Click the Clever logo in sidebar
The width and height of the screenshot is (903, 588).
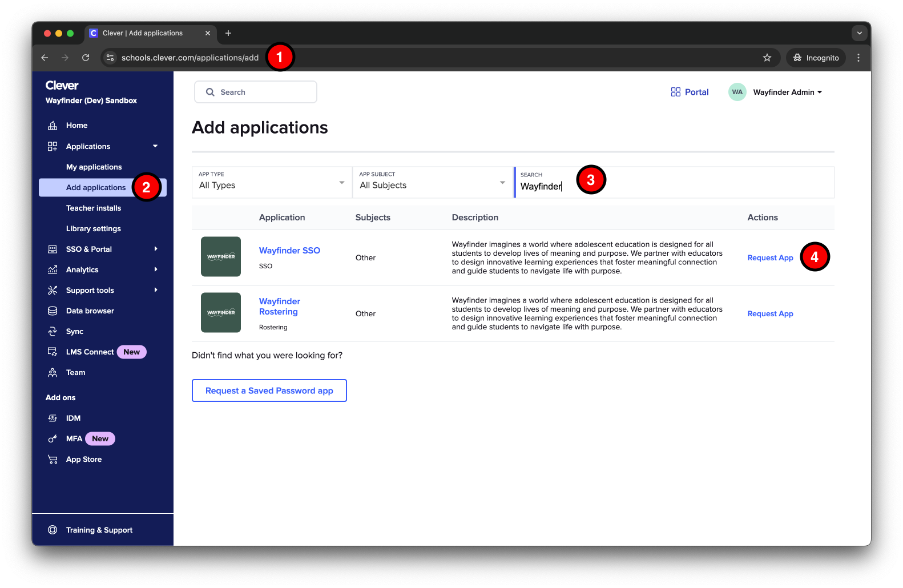pos(62,85)
